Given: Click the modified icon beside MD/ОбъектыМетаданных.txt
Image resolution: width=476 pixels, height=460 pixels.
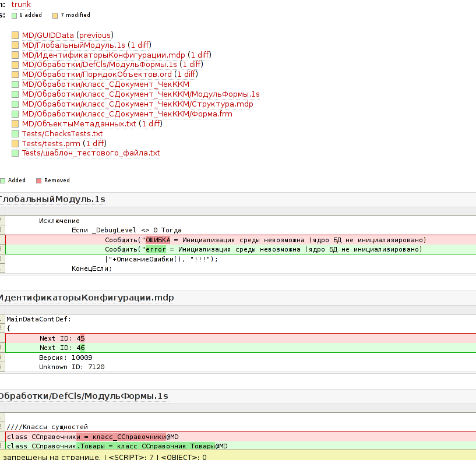Looking at the screenshot, I should click(x=15, y=124).
